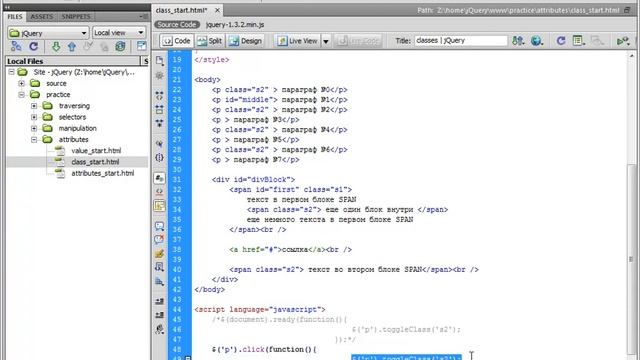The image size is (640, 360).
Task: Click the Local Files column header
Action: pos(73,61)
